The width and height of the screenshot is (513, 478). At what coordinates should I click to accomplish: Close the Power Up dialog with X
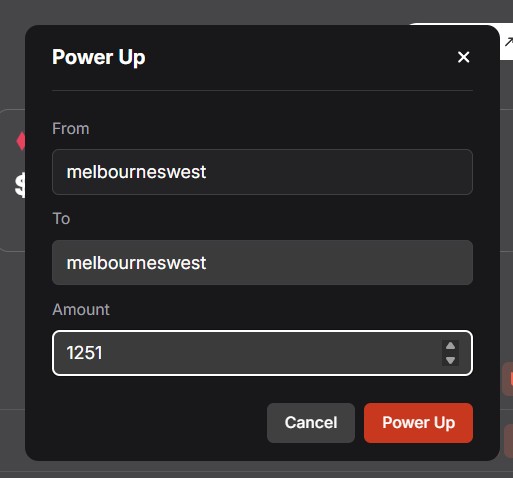tap(463, 57)
